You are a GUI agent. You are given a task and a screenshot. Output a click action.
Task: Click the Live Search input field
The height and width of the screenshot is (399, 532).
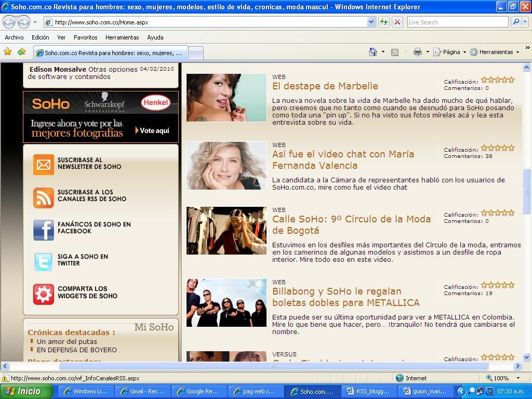click(457, 22)
